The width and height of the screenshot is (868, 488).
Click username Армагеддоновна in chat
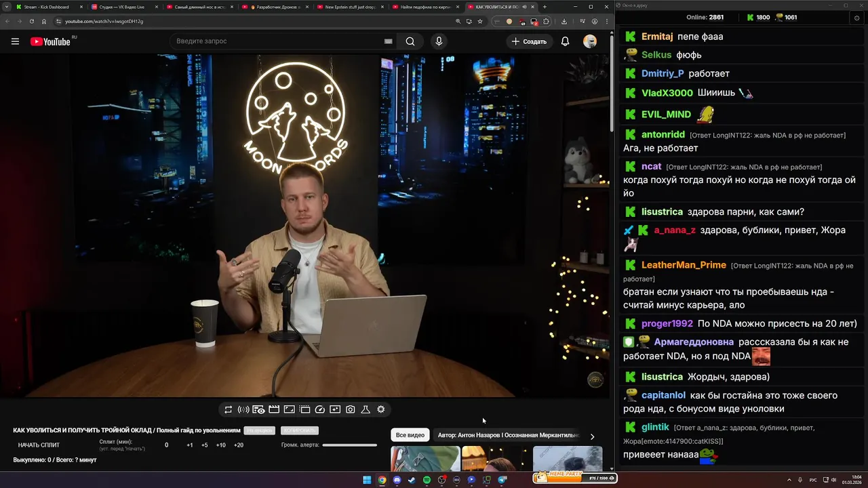click(x=694, y=342)
